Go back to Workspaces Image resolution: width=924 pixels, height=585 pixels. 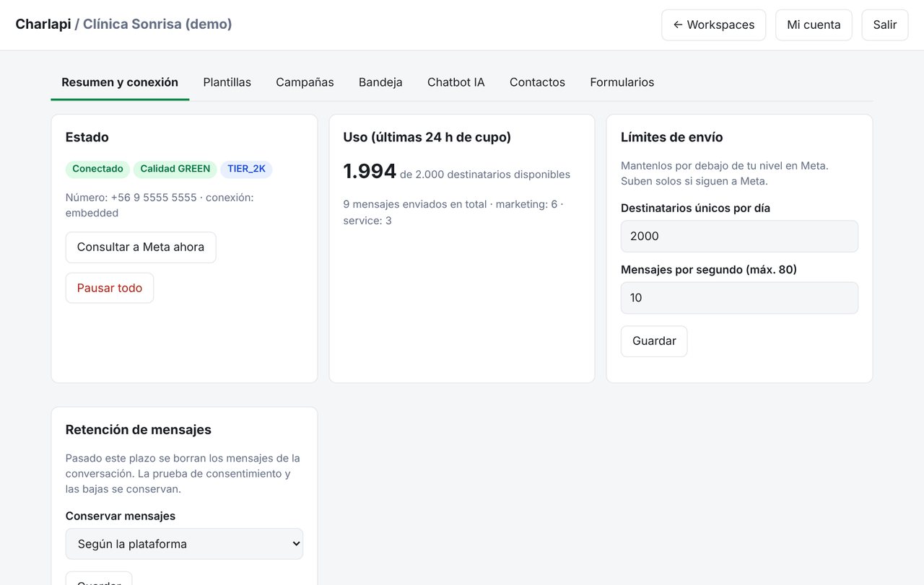coord(713,25)
